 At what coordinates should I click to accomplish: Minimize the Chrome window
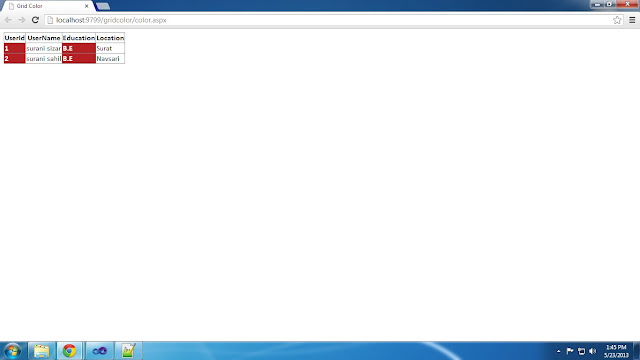click(x=597, y=4)
